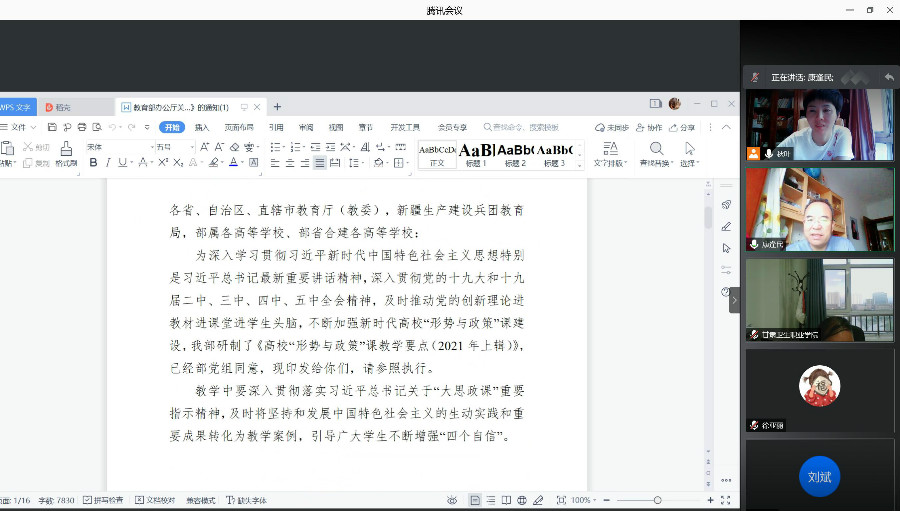Open the font size dropdown

pyautogui.click(x=169, y=147)
